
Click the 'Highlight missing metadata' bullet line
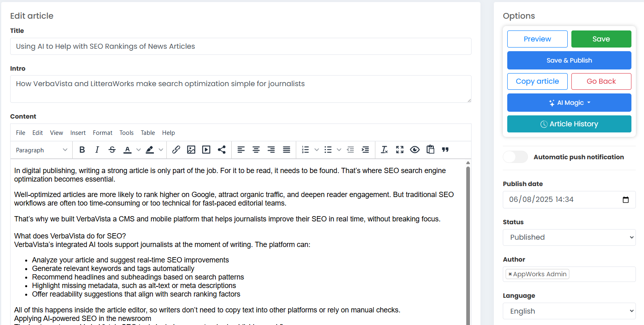pyautogui.click(x=134, y=286)
